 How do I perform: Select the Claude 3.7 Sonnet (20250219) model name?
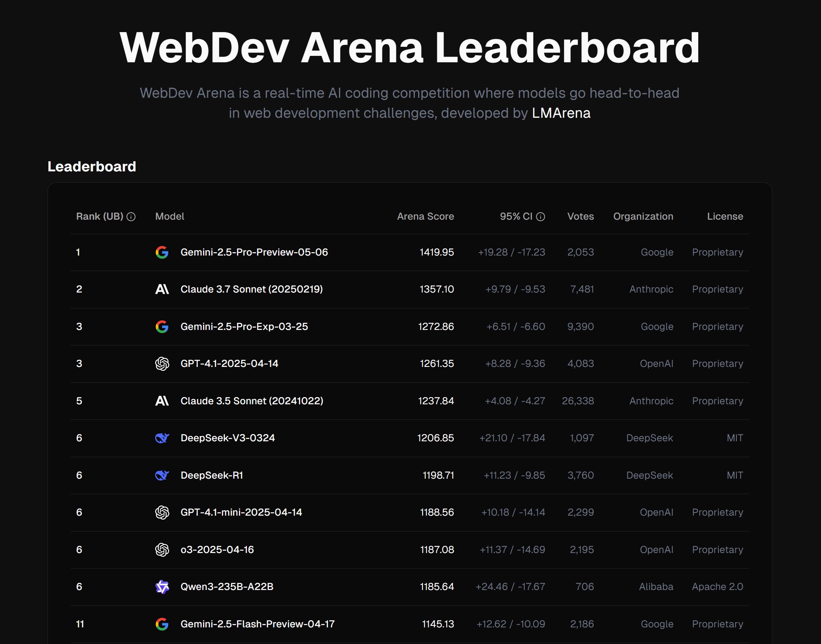click(x=251, y=289)
